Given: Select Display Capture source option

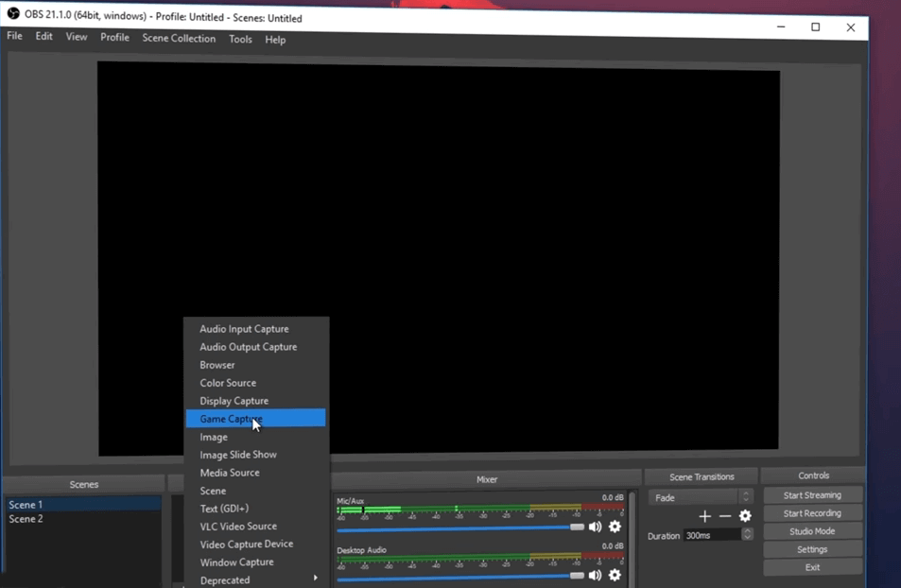Looking at the screenshot, I should [234, 401].
